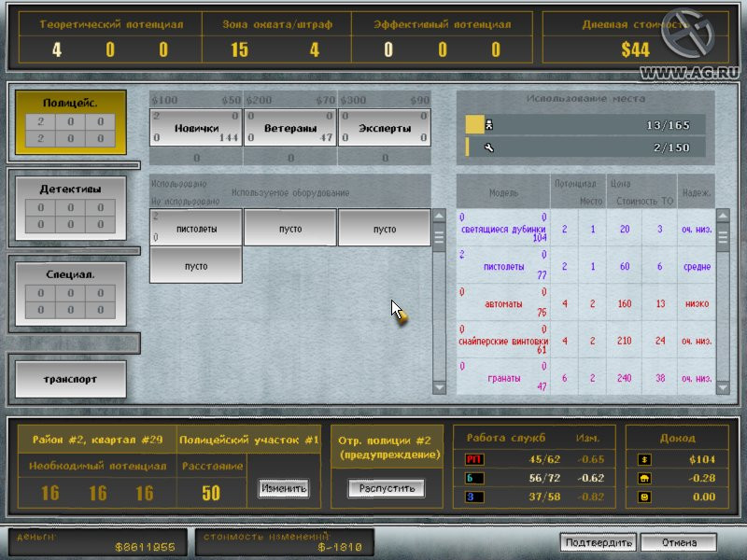
Task: Confirm changes with Подтвердить
Action: click(x=599, y=542)
